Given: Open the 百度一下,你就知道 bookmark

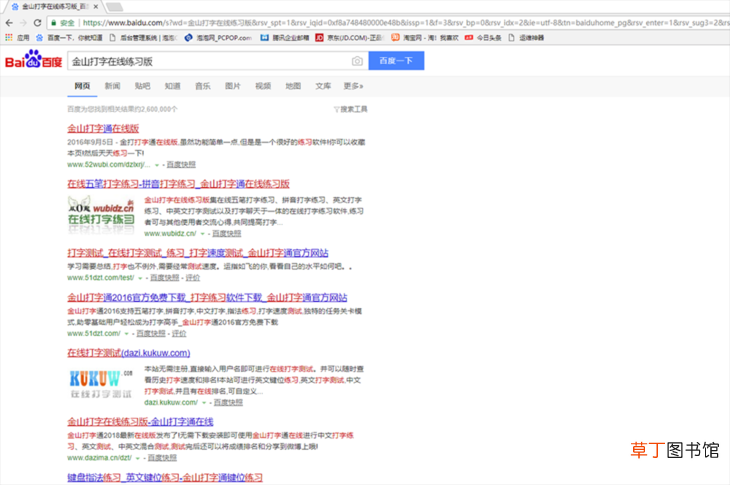Looking at the screenshot, I should [x=69, y=38].
